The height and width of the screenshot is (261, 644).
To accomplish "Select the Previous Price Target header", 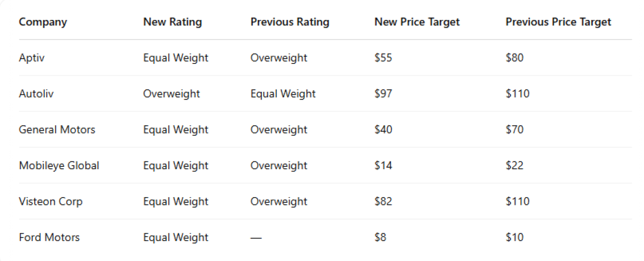I will click(x=558, y=22).
